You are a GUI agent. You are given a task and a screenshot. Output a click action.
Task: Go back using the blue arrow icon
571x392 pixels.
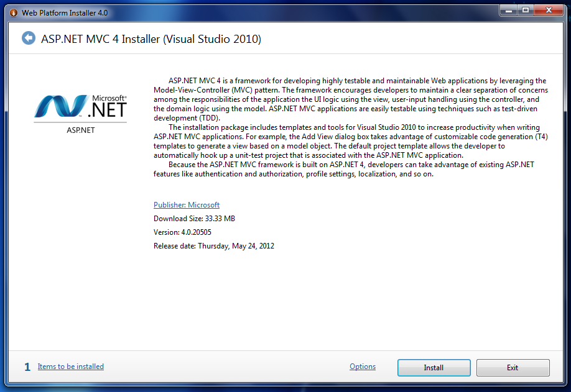coord(29,38)
